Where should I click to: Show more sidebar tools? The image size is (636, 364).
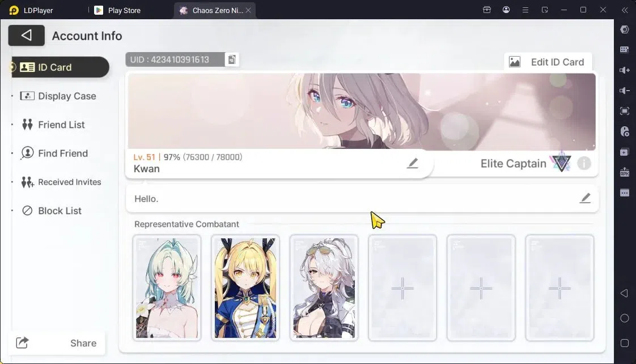pos(625,192)
